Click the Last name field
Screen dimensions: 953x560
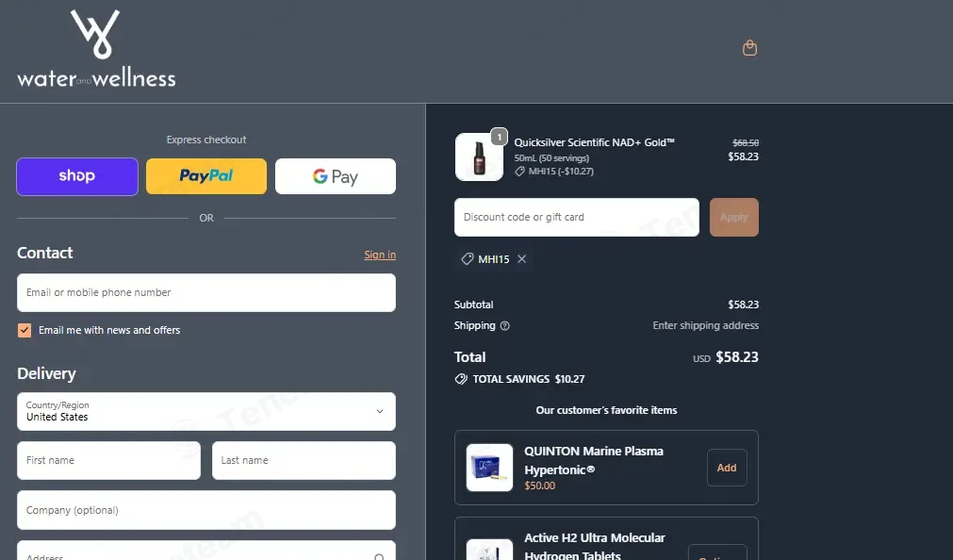304,460
